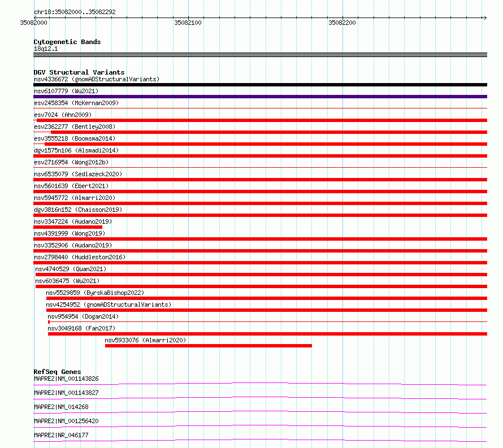Open variant nsv3347224 (Audano2019)
The image size is (503, 448).
point(73,221)
